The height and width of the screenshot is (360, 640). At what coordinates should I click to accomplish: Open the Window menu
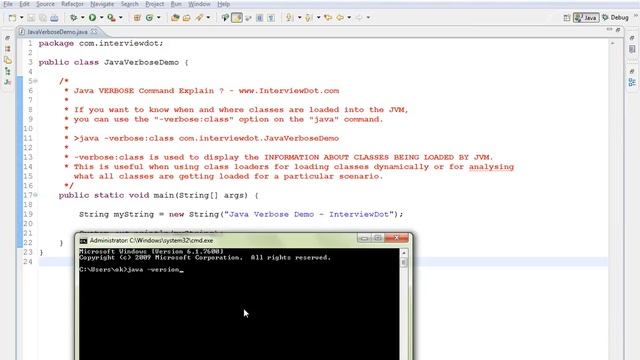(199, 4)
